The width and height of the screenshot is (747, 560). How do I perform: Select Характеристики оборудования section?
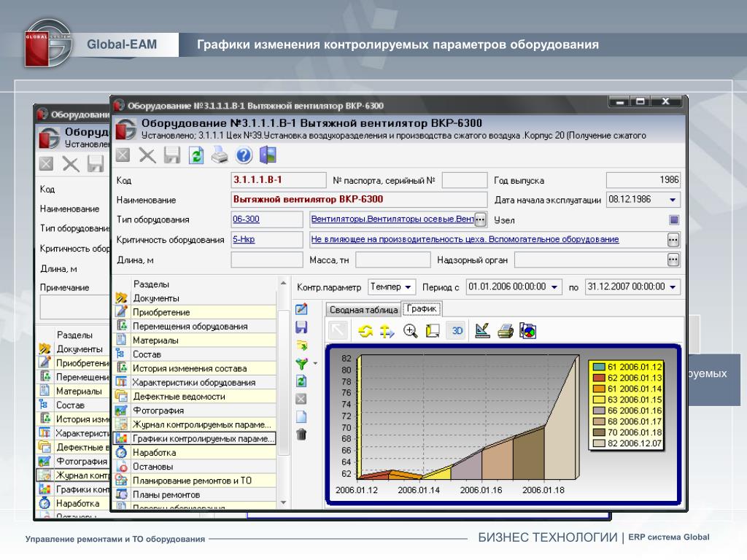pyautogui.click(x=196, y=382)
